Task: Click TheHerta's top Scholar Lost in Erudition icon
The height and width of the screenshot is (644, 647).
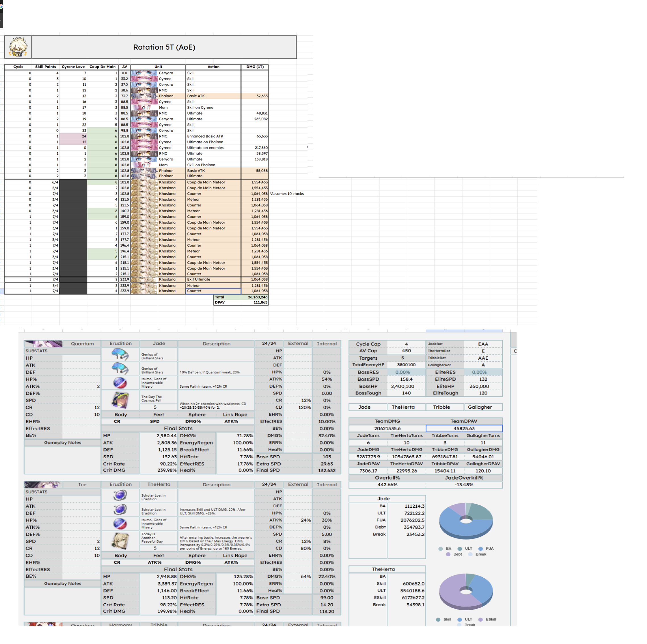Action: pyautogui.click(x=120, y=495)
